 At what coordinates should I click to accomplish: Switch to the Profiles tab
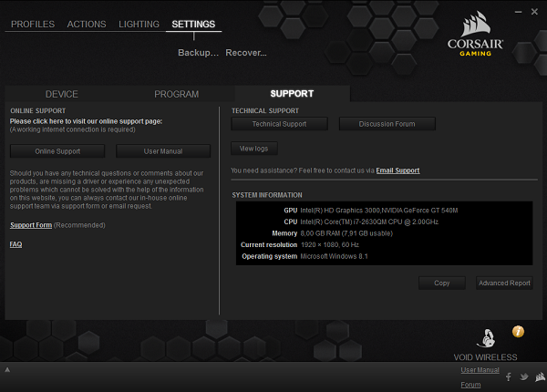tap(33, 24)
